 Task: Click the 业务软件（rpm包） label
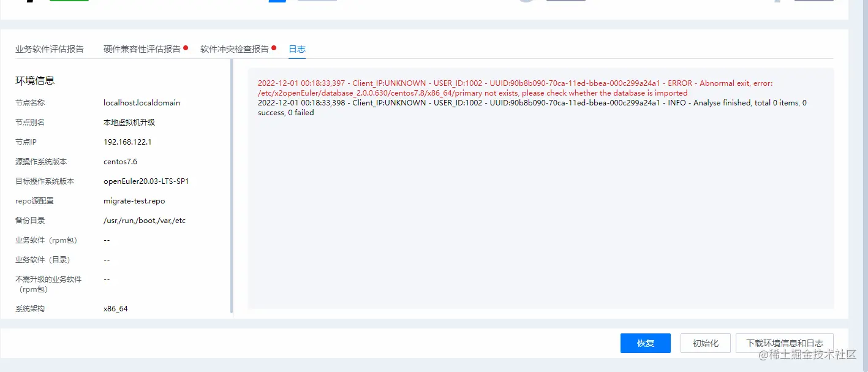(47, 240)
